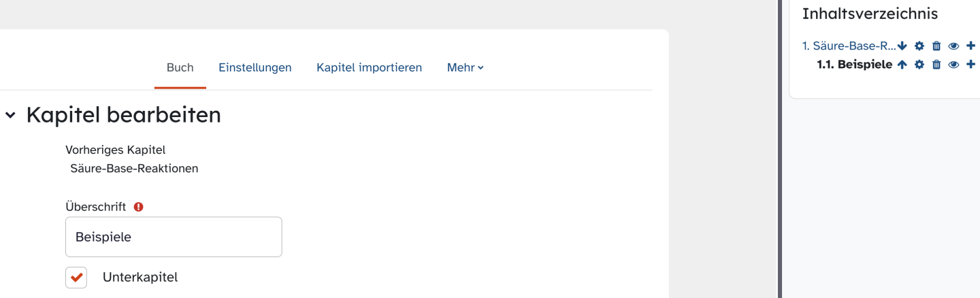Delete the Beispiele subchapter via trash icon
This screenshot has width=980, height=298.
936,65
